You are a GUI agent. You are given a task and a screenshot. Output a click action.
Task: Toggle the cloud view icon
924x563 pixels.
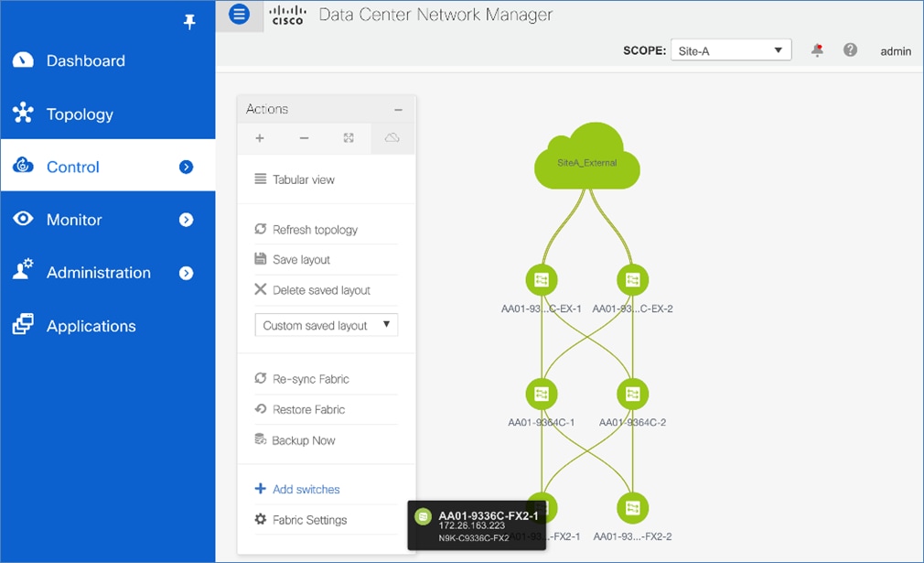392,138
